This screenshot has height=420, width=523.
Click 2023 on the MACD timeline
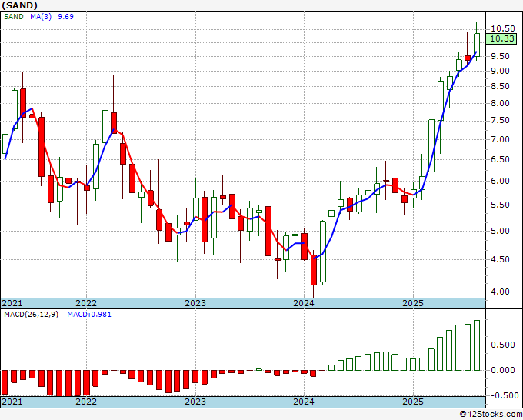tap(195, 402)
